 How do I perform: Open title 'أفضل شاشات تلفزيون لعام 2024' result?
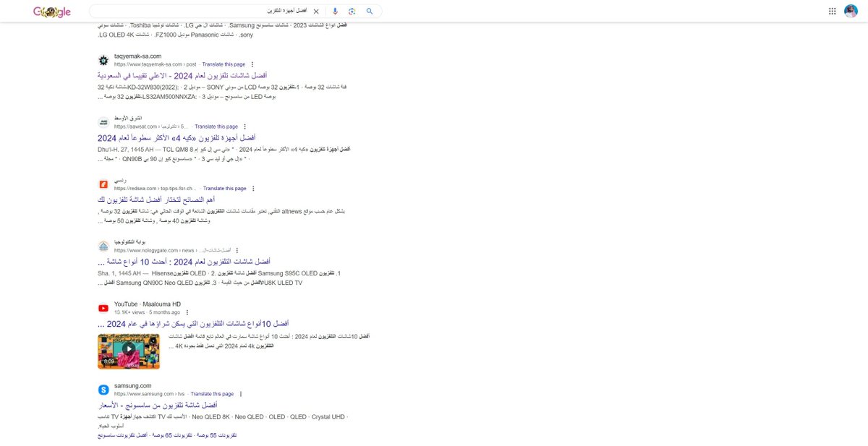pyautogui.click(x=182, y=75)
